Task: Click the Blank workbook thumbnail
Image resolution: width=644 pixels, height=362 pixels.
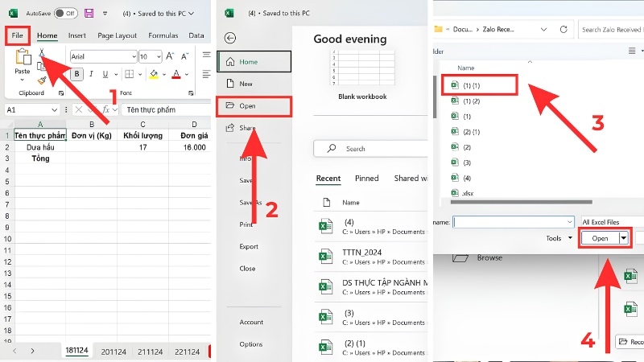Action: click(362, 68)
